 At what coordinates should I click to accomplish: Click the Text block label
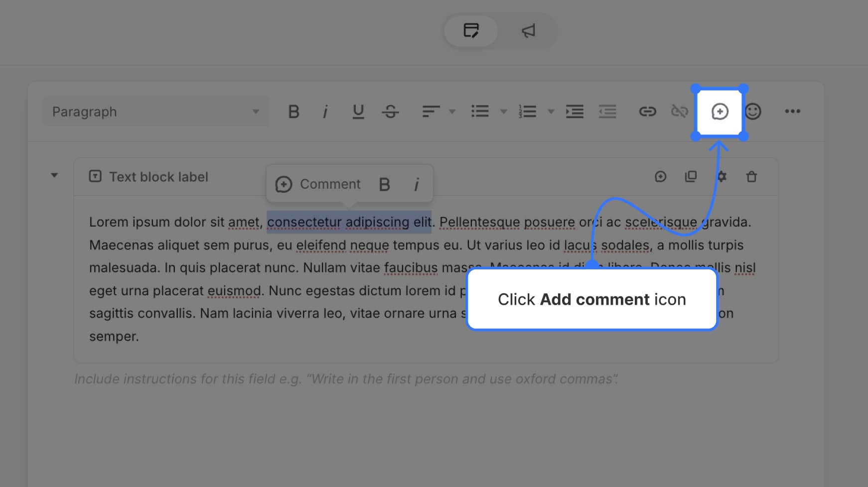coord(158,177)
